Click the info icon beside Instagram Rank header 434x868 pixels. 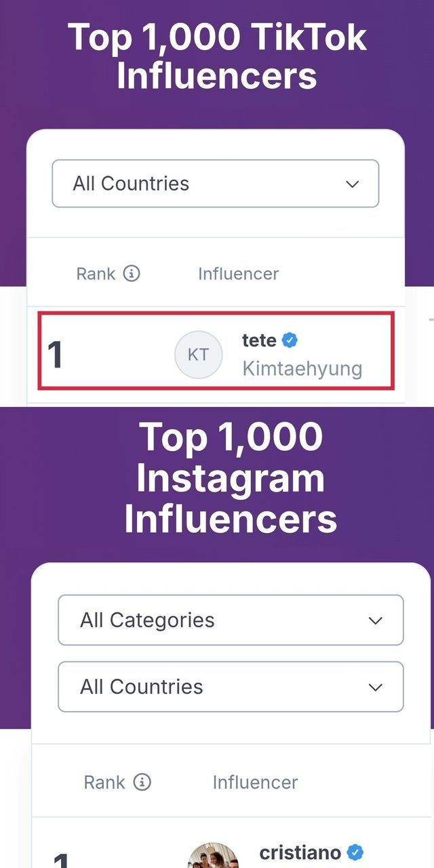click(x=142, y=782)
